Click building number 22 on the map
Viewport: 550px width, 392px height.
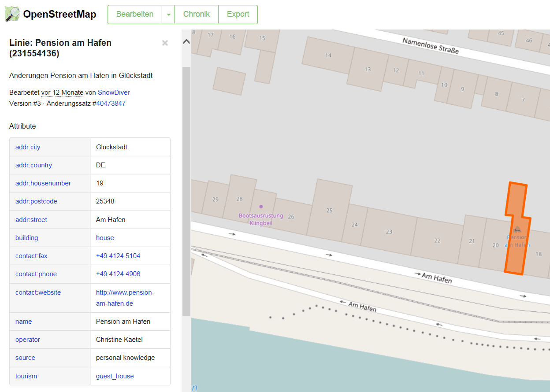coord(437,240)
